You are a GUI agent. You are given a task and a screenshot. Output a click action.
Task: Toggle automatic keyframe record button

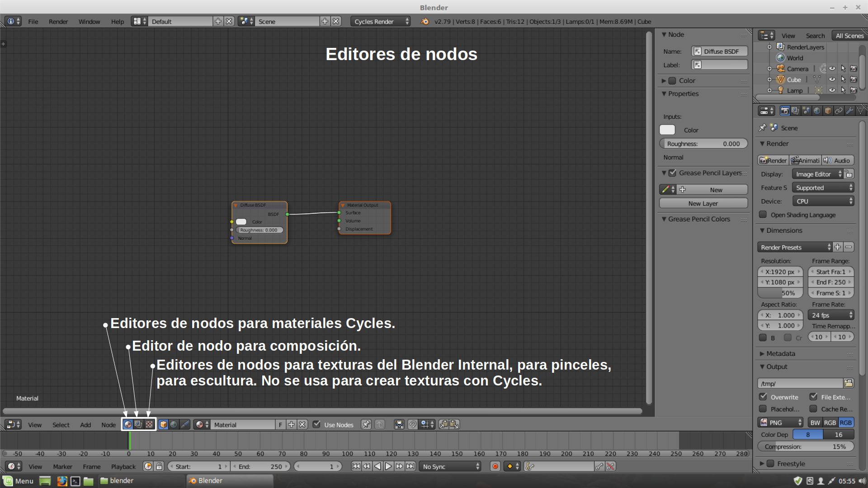tap(495, 466)
